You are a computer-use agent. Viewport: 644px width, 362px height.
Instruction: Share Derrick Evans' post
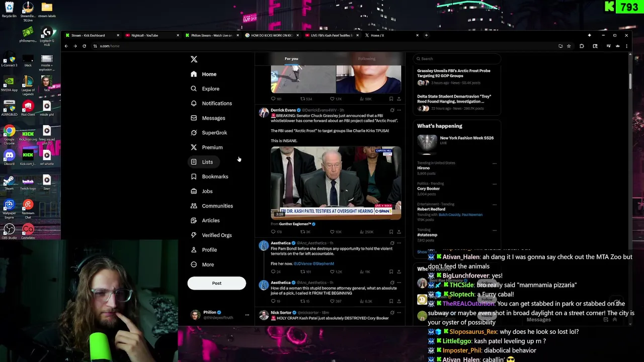coord(399,232)
